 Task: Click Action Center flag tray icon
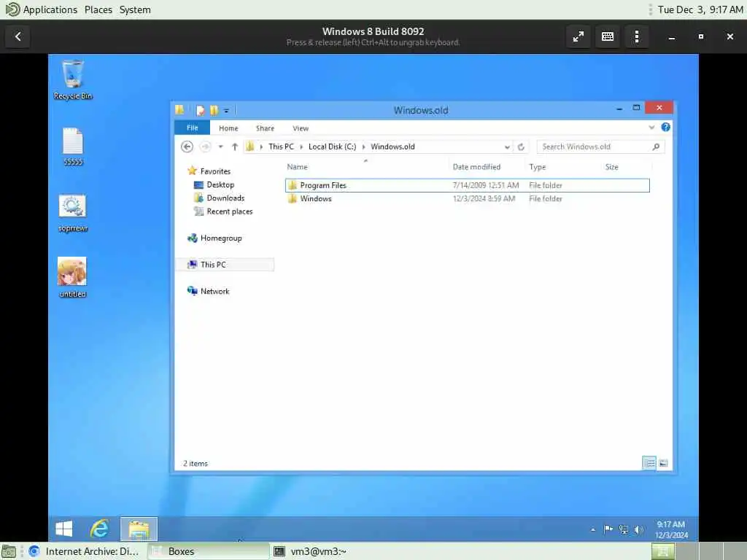tap(608, 529)
